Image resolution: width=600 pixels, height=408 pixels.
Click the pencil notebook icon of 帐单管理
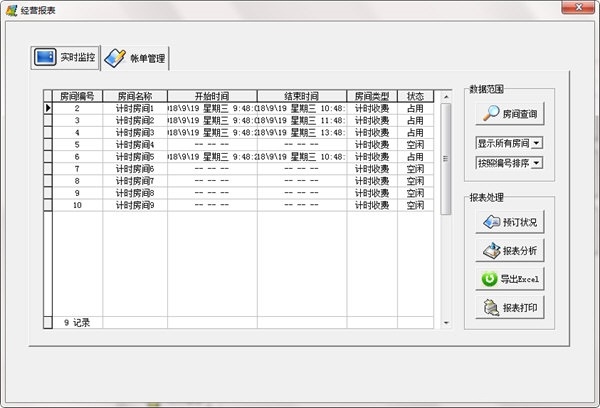point(115,58)
